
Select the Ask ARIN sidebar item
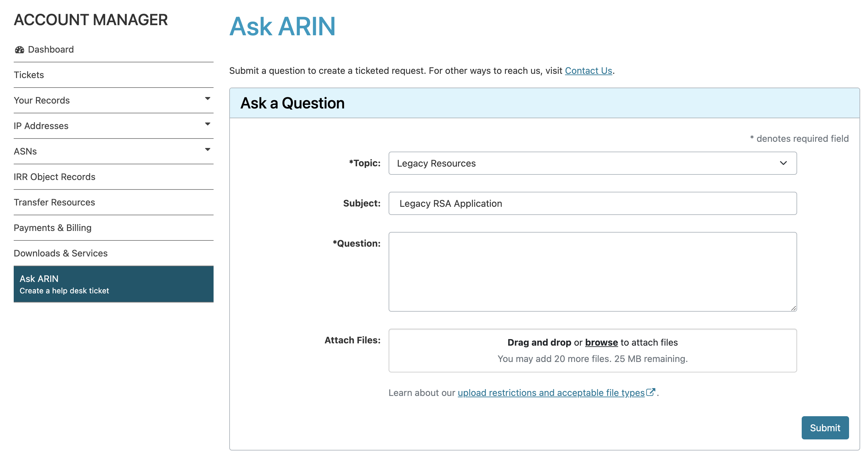click(114, 284)
